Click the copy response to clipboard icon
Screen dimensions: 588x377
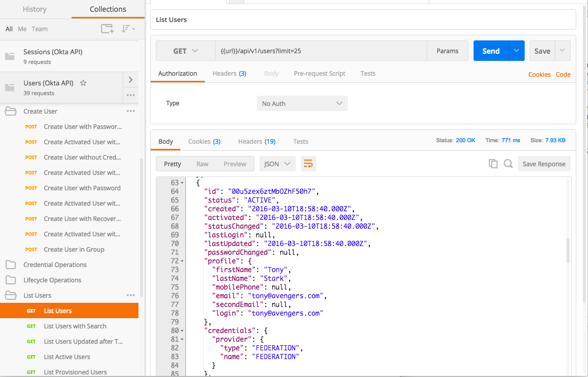(x=493, y=164)
